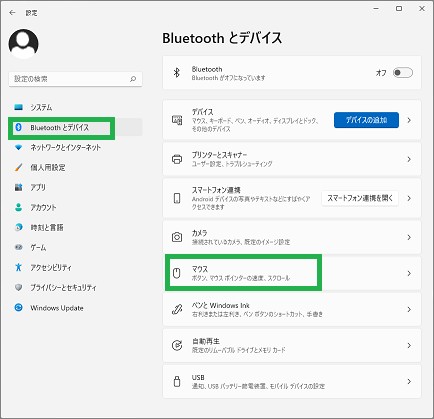Click the pen icon for Windows Ink
The width and height of the screenshot is (434, 419).
click(177, 309)
